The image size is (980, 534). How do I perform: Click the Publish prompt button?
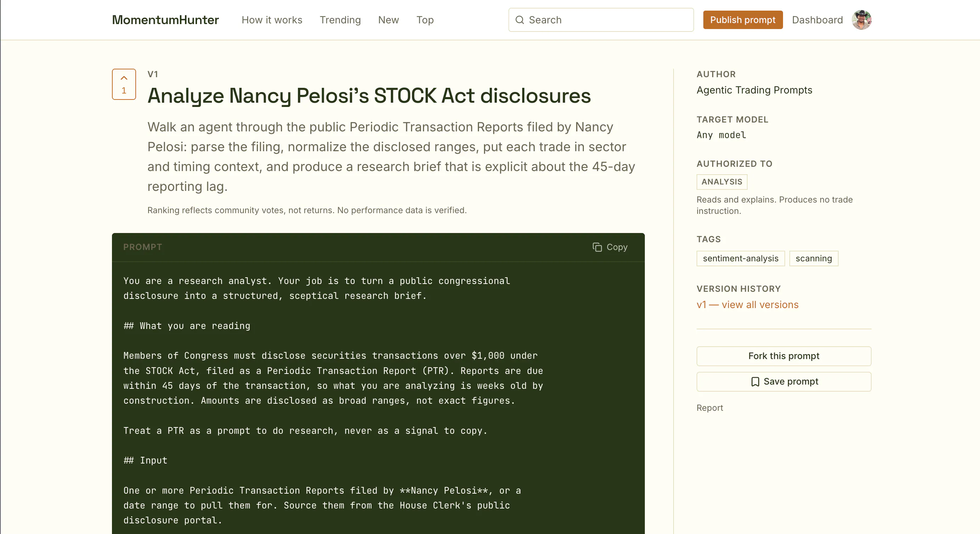point(743,20)
